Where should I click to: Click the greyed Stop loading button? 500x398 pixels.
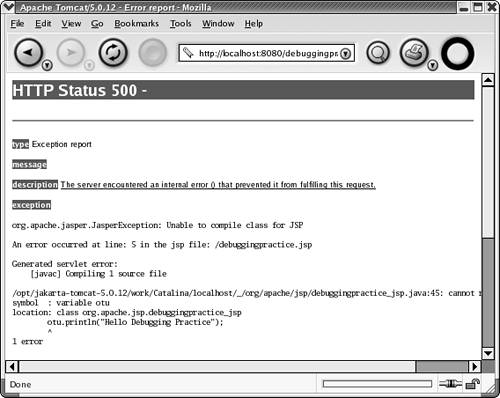152,52
